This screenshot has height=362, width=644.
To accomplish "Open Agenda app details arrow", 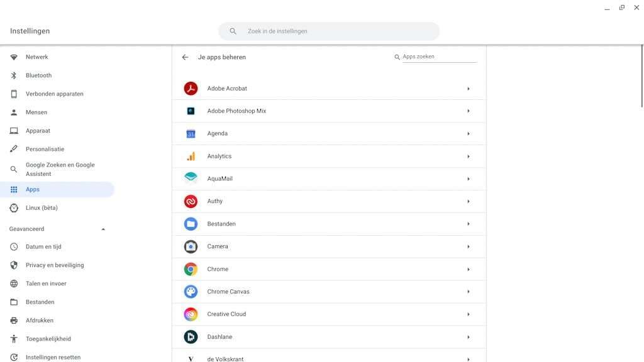I will (469, 134).
